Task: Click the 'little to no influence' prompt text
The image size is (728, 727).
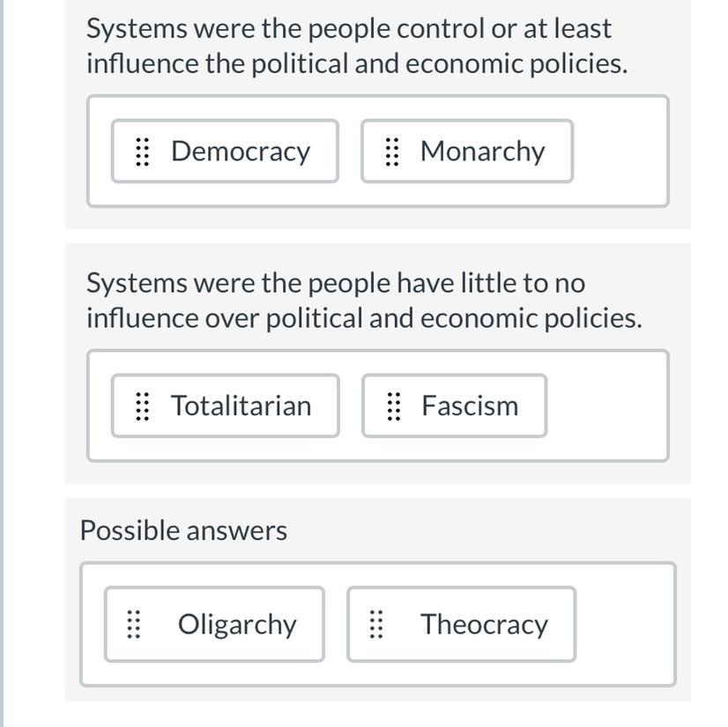Action: (363, 300)
